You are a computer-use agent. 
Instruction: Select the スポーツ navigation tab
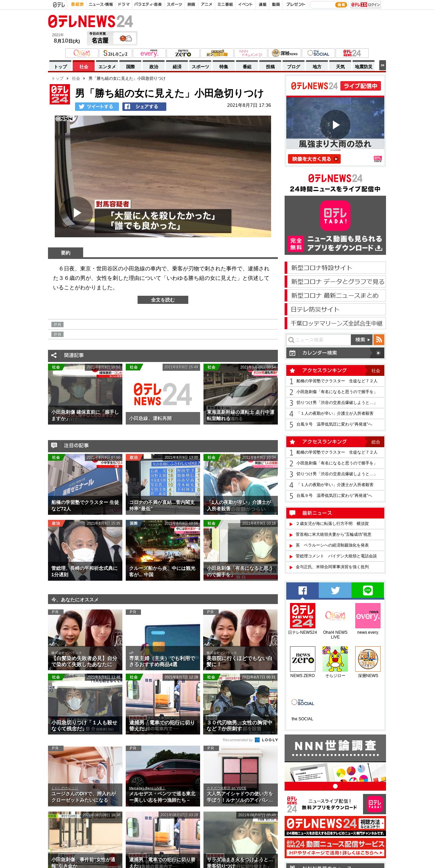200,67
